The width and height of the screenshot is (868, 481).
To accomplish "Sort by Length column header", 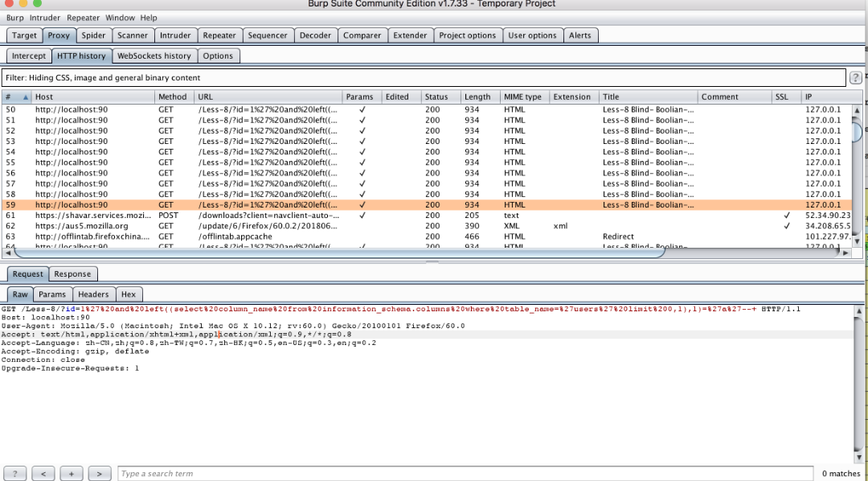I will 480,97.
